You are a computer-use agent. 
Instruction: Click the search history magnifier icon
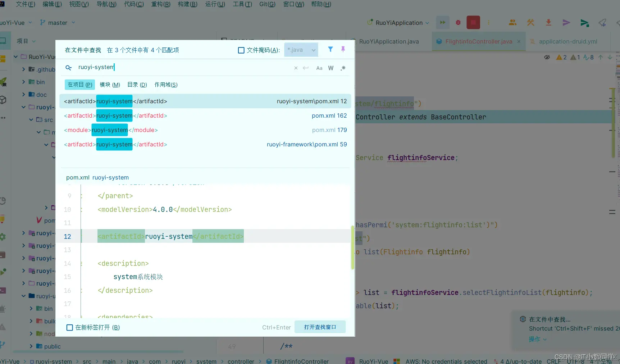coord(69,68)
